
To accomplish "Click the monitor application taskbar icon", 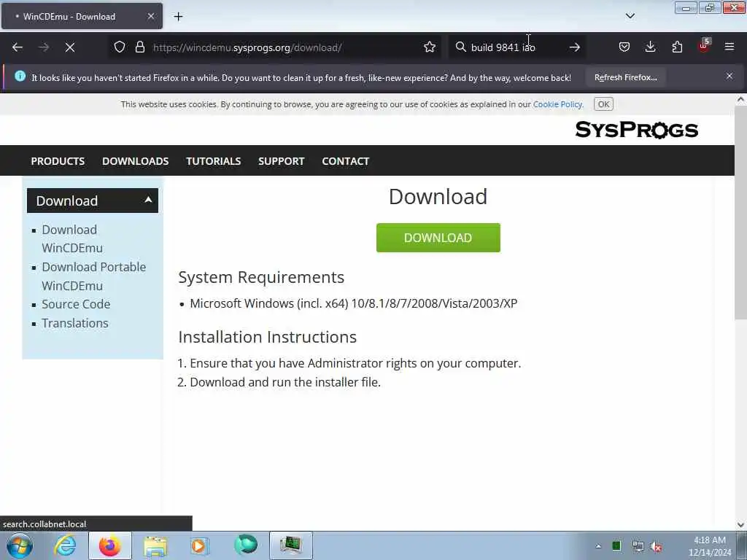I will coord(290,545).
